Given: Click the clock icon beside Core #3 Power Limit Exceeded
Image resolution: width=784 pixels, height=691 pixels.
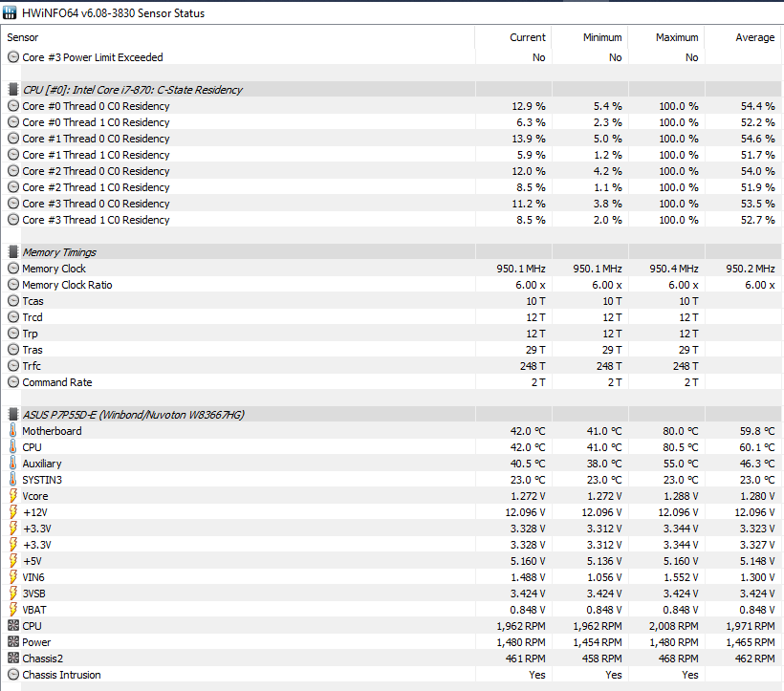Looking at the screenshot, I should click(13, 57).
